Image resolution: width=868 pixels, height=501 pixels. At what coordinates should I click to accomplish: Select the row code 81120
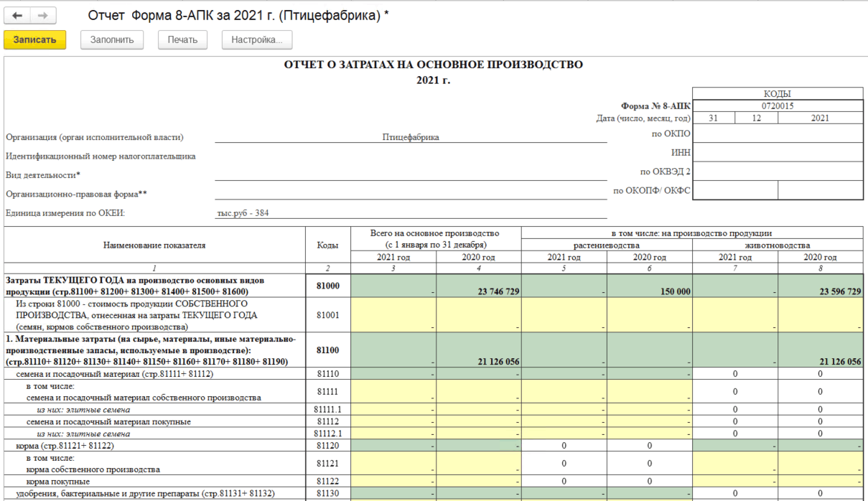coord(328,446)
